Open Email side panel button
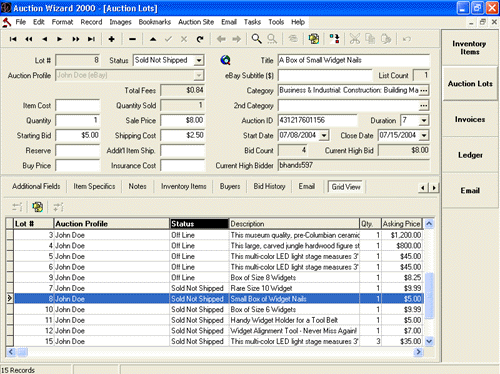This screenshot has height=374, width=500. (x=470, y=191)
